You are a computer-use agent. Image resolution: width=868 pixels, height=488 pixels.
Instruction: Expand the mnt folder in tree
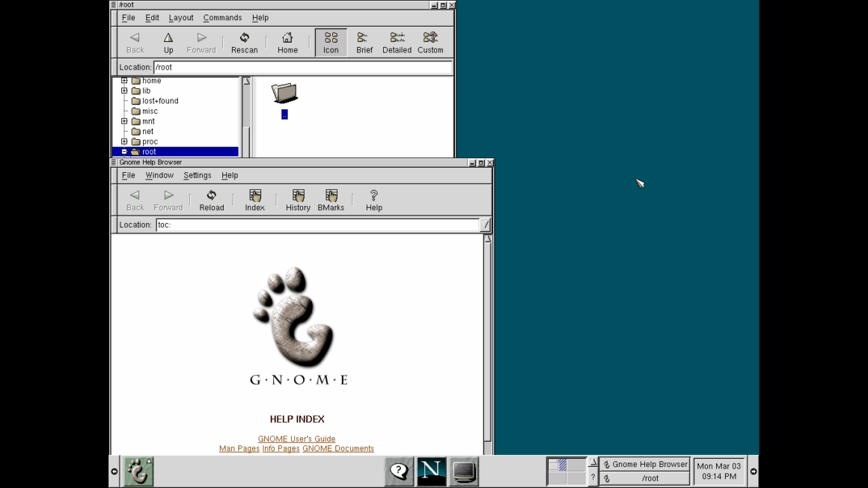(x=124, y=121)
